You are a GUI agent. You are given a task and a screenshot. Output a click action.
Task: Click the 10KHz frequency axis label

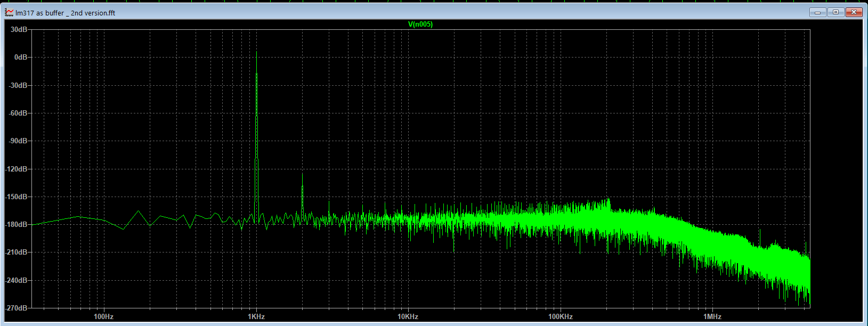pyautogui.click(x=408, y=316)
